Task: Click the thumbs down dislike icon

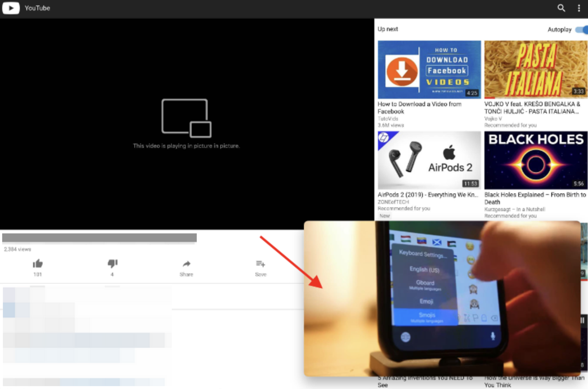Action: 112,263
